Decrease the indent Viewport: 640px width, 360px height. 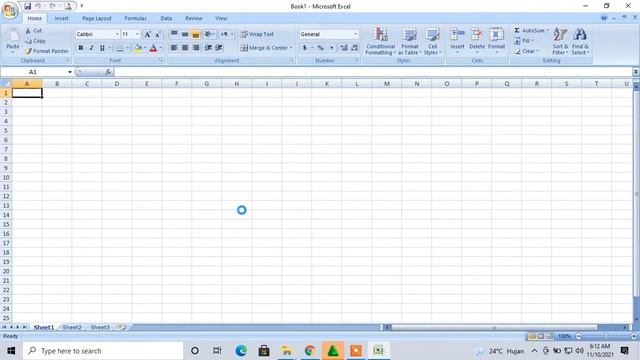tap(208, 48)
